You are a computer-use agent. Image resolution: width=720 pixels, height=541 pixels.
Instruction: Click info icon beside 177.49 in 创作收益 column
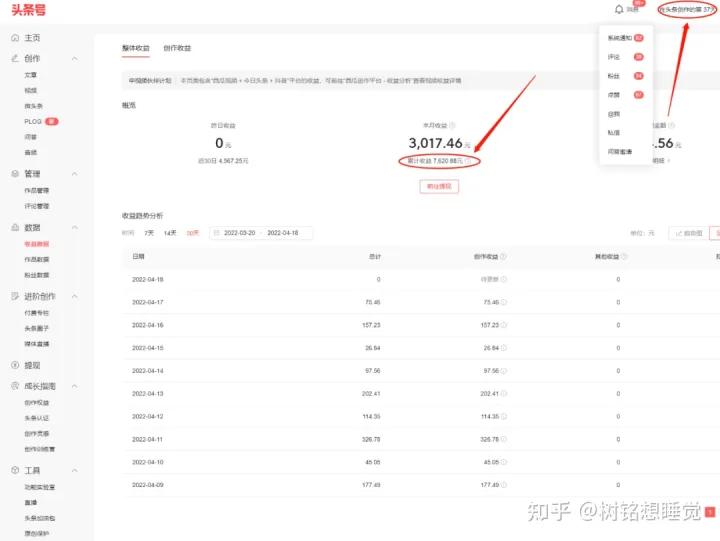click(x=504, y=485)
